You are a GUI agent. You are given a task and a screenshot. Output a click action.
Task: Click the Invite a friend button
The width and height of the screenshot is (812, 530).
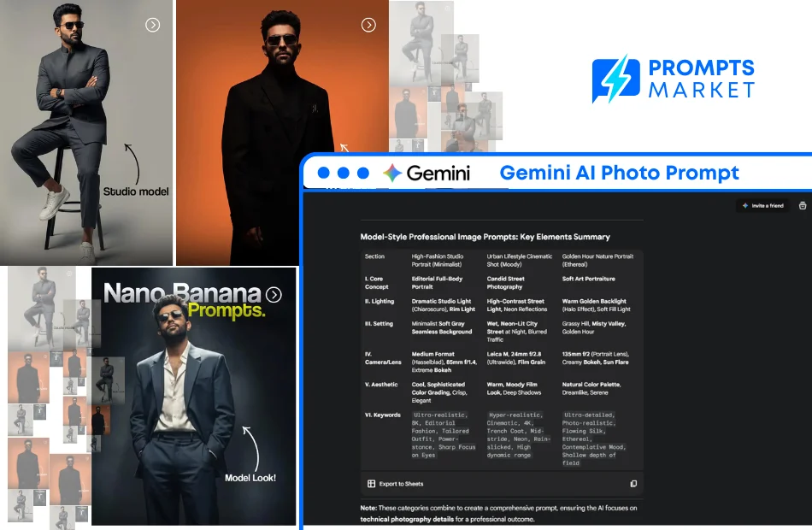point(763,205)
